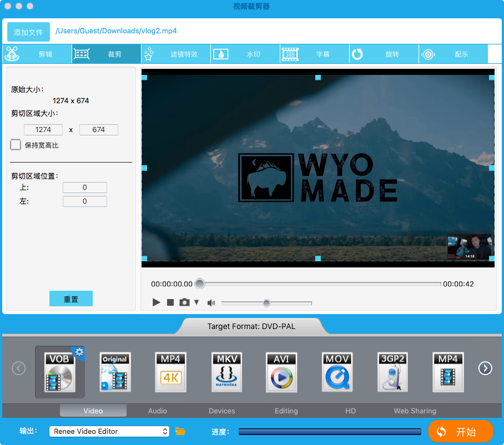This screenshot has width=504, height=445.
Task: Open the Renee Video Editor output dropdown
Action: click(109, 431)
